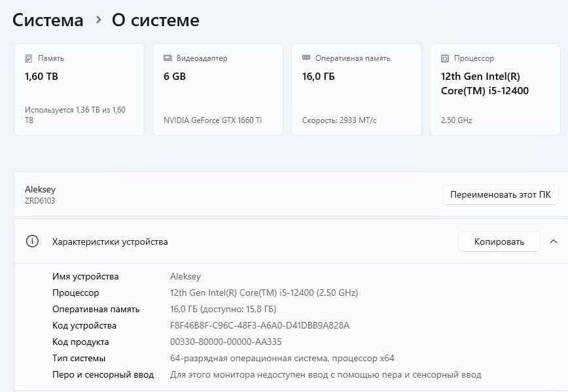Viewport: 568px width, 392px height.
Task: Click the RAM icon beside Оперативная память
Action: click(306, 57)
